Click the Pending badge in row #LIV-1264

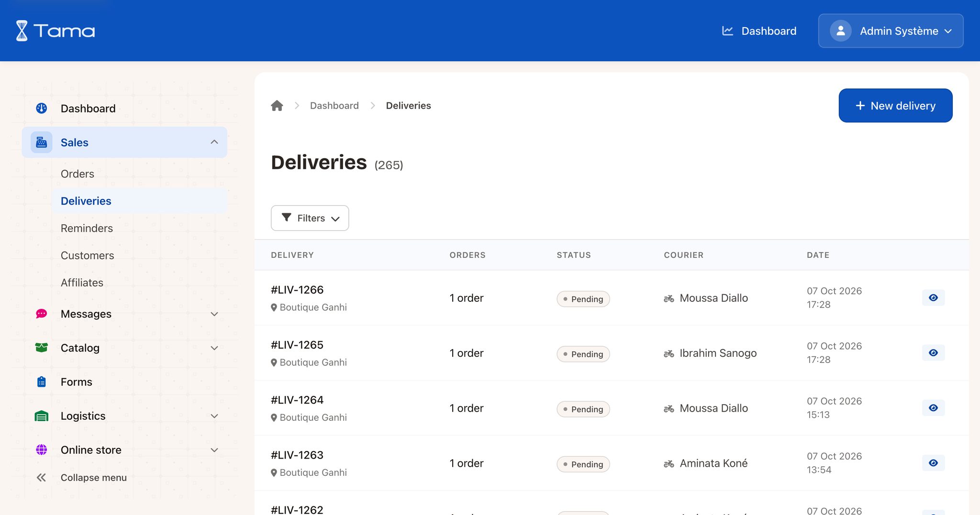coord(583,409)
